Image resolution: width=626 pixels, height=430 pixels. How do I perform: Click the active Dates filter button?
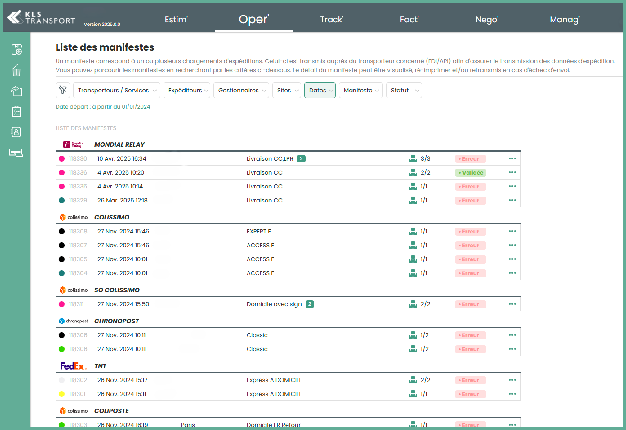pos(320,89)
